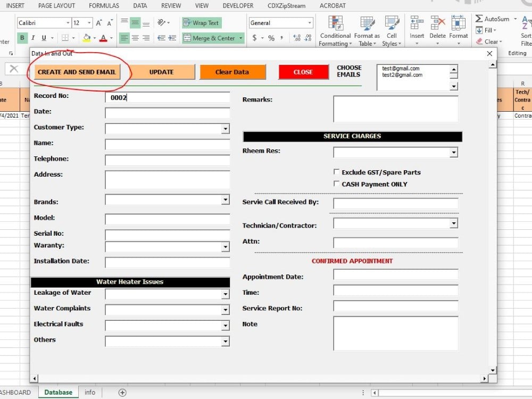Open the Conditional Formatting menu
The height and width of the screenshot is (399, 532).
pyautogui.click(x=335, y=29)
